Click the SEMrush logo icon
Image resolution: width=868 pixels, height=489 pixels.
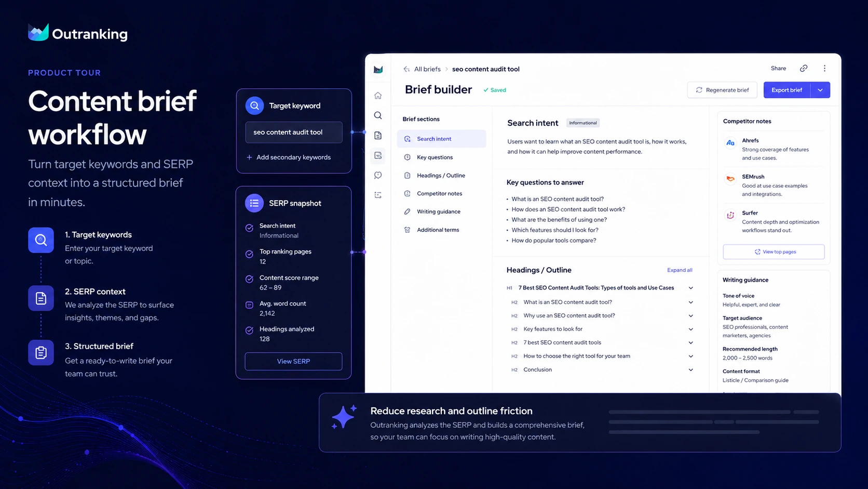[730, 179]
